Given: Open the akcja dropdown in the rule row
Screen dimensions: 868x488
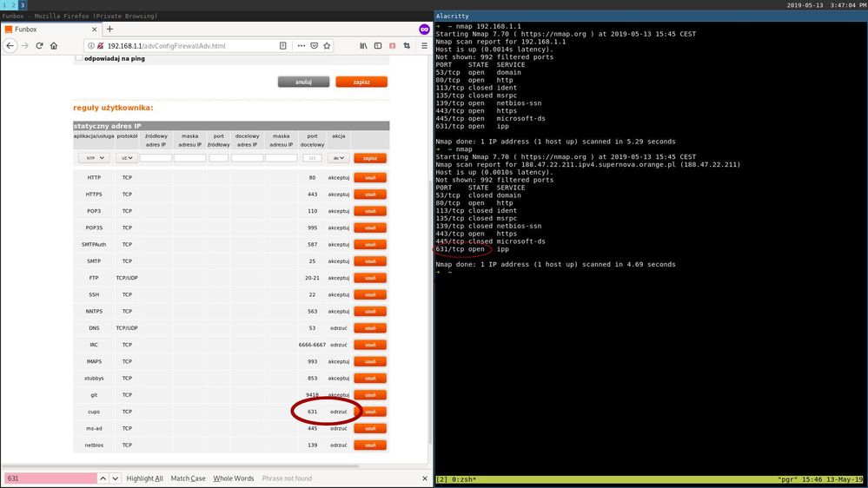Looking at the screenshot, I should (339, 158).
